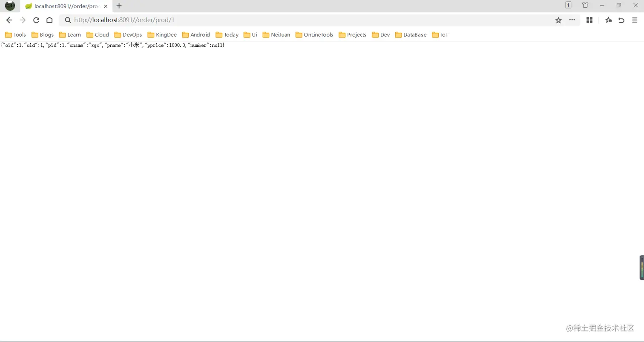644x342 pixels.
Task: Click the JSON response text starting with oid
Action: click(x=112, y=45)
